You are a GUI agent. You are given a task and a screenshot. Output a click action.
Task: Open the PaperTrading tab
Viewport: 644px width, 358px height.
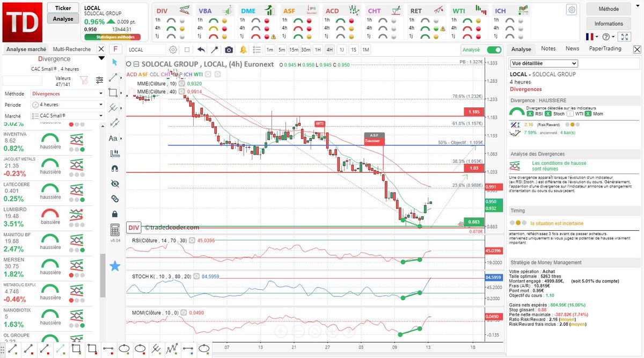pyautogui.click(x=605, y=48)
